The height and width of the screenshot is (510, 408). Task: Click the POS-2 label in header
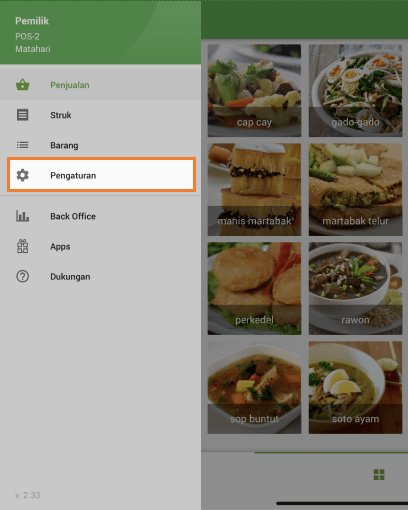tap(27, 36)
